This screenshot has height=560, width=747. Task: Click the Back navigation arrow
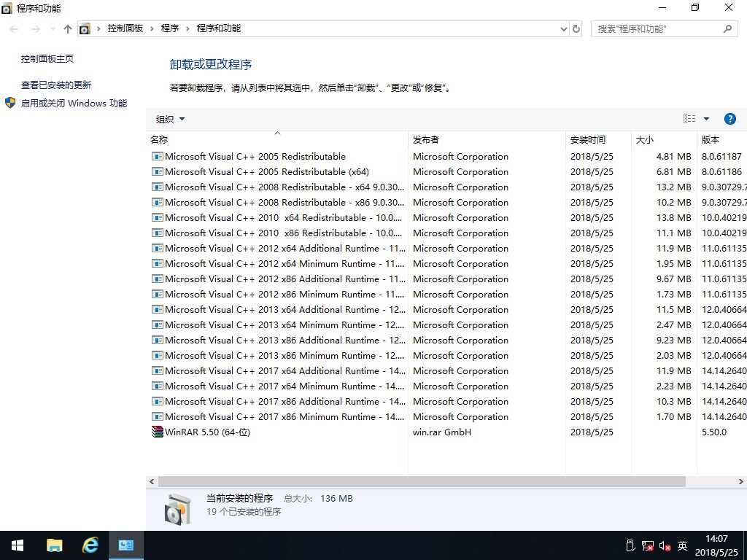click(x=15, y=29)
